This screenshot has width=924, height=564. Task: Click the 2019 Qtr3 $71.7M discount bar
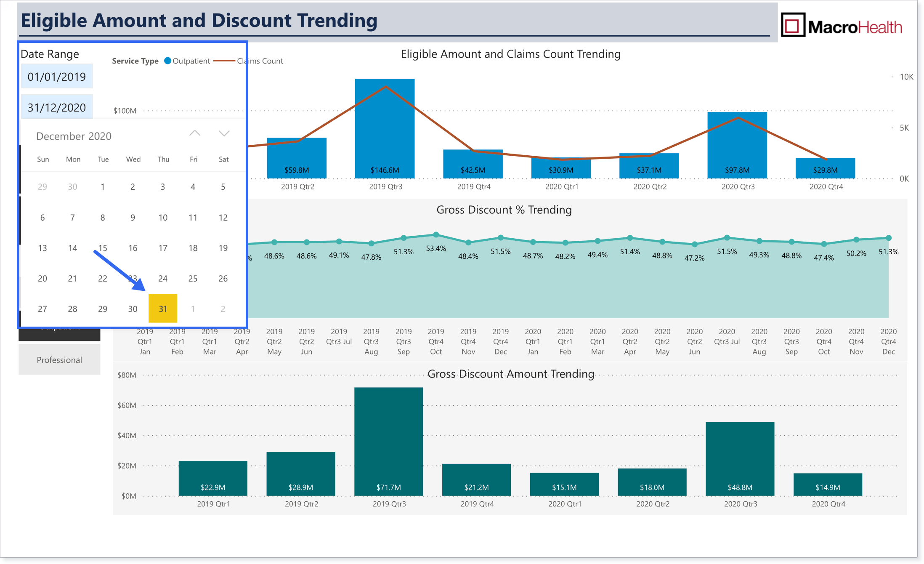tap(388, 442)
